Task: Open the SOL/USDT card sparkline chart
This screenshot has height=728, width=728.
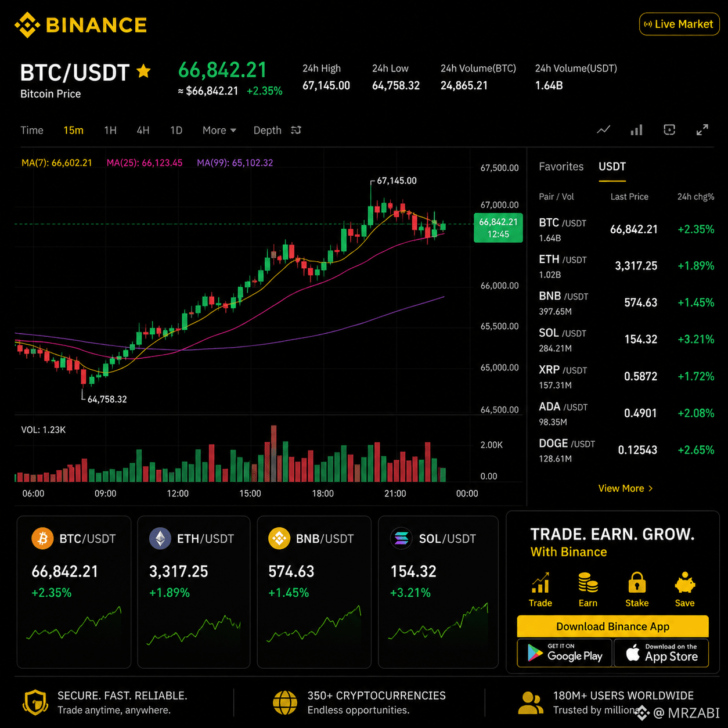Action: (x=438, y=621)
